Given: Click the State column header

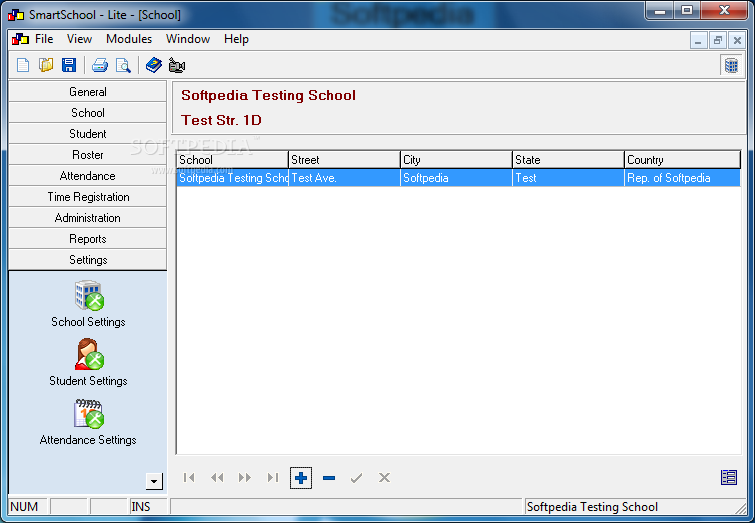Looking at the screenshot, I should [x=568, y=160].
